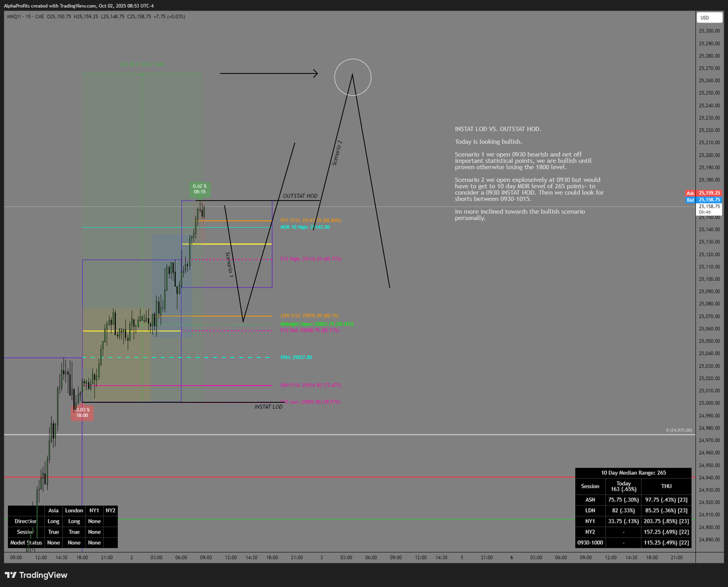This screenshot has height=587, width=728.
Task: Click the note paragraph starting 'Scenario 1 we open 0930 bearish'
Action: tap(523, 160)
